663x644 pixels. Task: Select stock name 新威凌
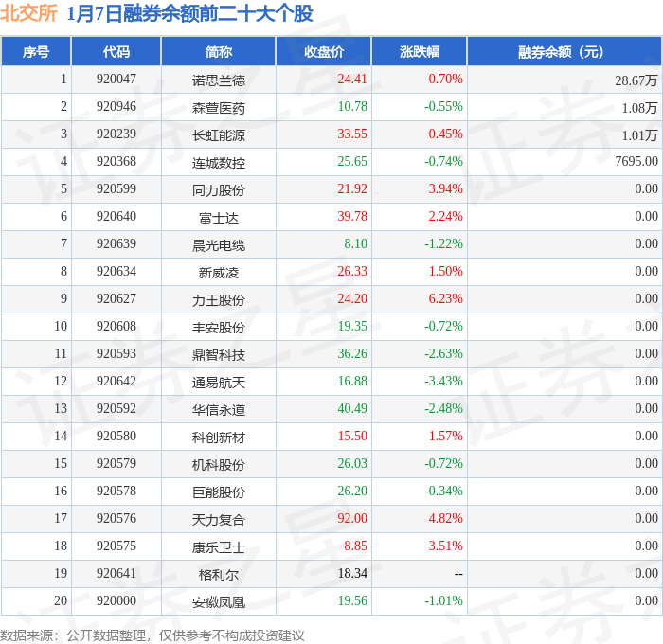(x=219, y=273)
